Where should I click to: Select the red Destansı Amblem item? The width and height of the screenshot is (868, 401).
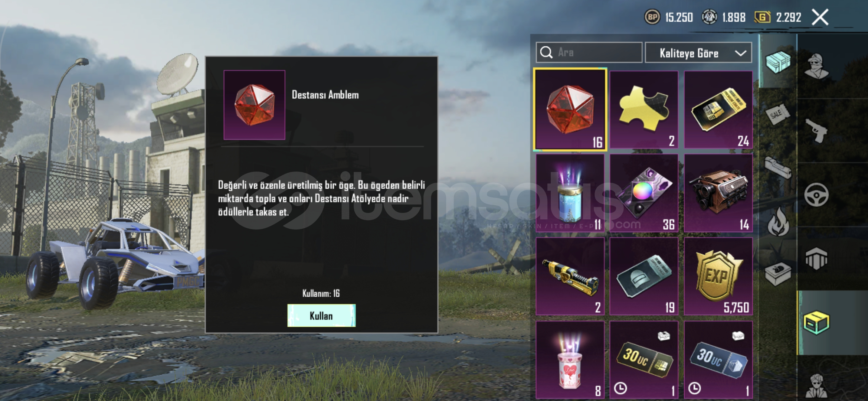coord(570,110)
